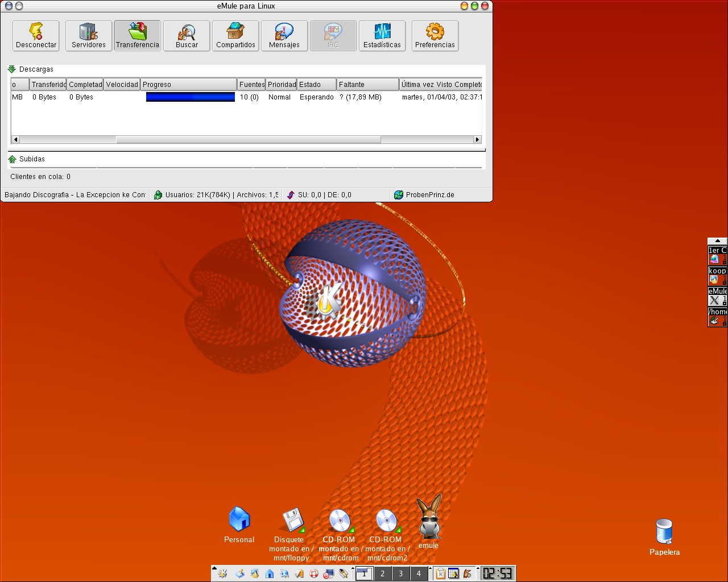Click the users status icon in status bar

[158, 195]
